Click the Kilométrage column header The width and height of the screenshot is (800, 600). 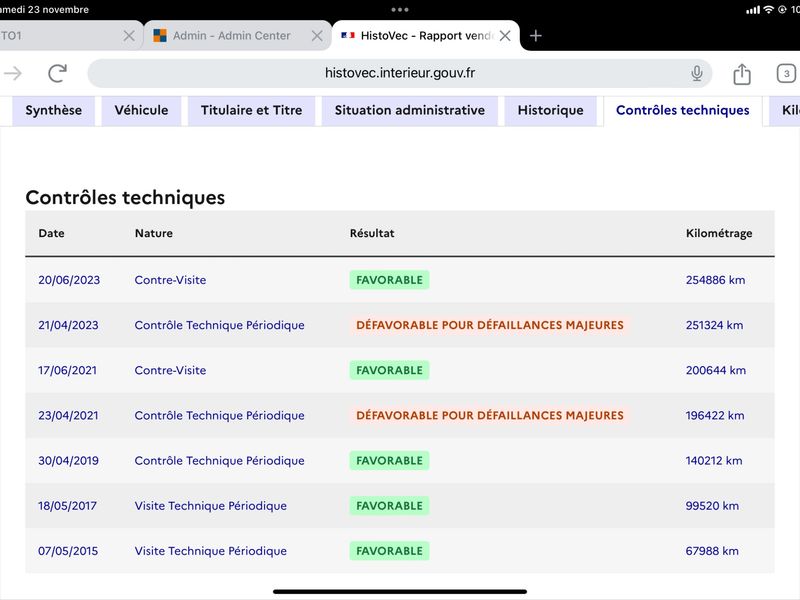click(x=719, y=233)
